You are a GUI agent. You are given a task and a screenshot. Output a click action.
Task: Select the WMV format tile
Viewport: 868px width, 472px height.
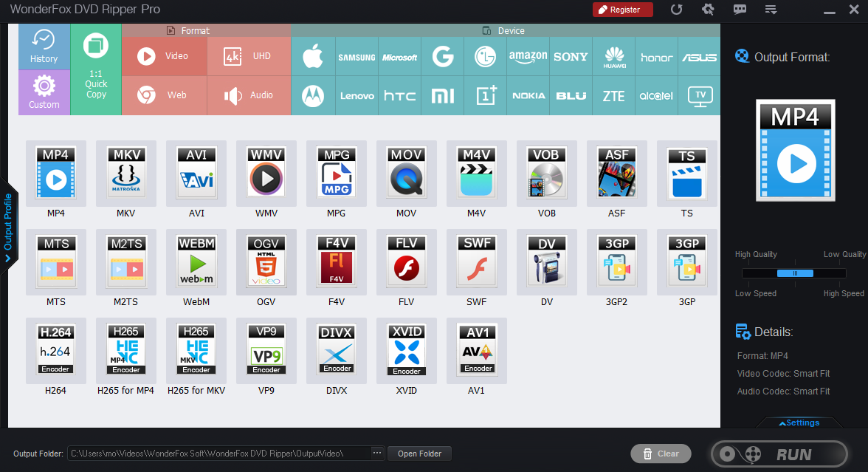[x=266, y=173]
